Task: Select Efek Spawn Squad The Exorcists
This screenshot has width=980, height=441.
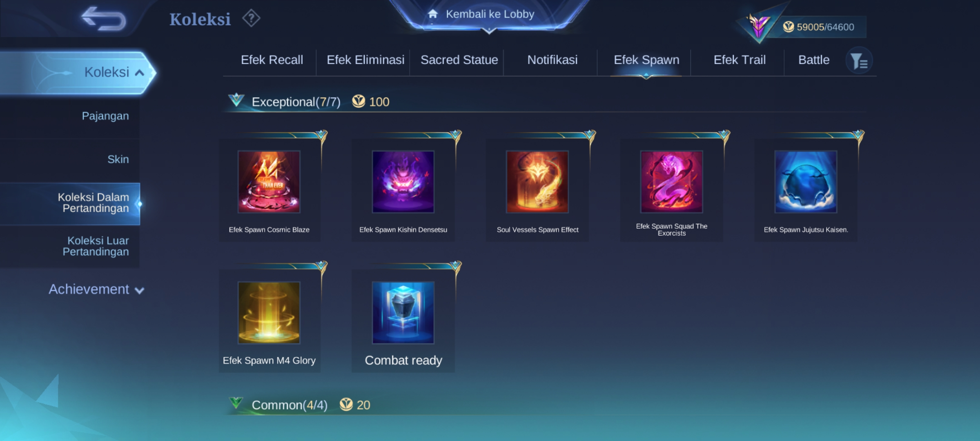Action: coord(672,182)
